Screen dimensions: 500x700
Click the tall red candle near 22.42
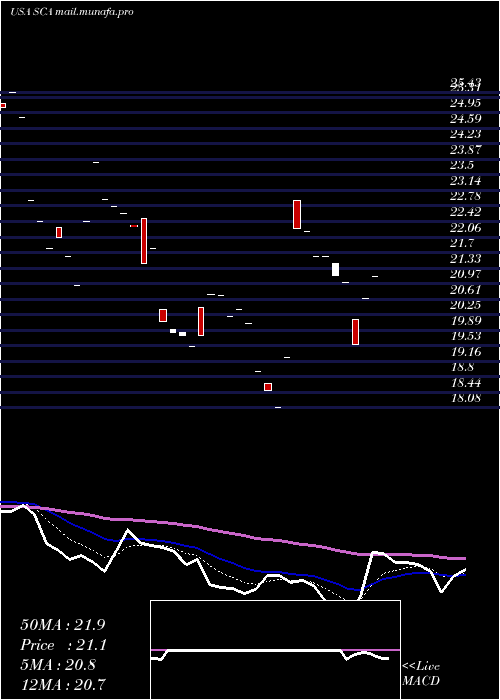coord(144,241)
